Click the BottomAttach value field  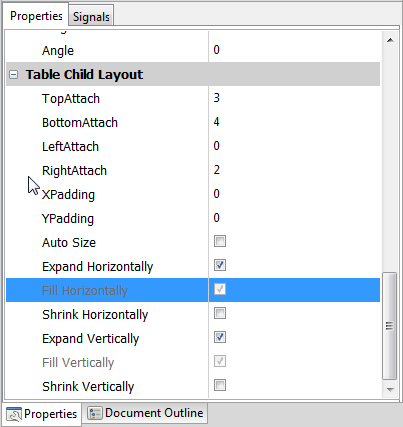294,122
